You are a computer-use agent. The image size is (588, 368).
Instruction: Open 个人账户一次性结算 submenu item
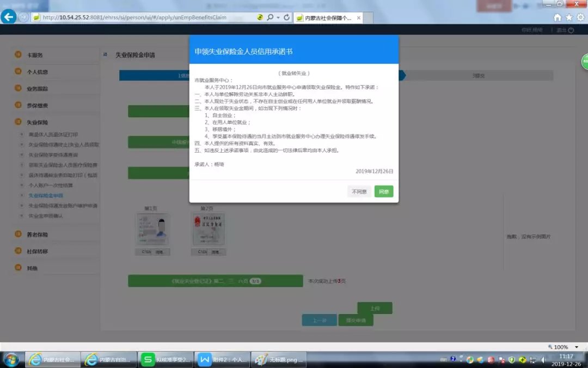click(x=51, y=185)
